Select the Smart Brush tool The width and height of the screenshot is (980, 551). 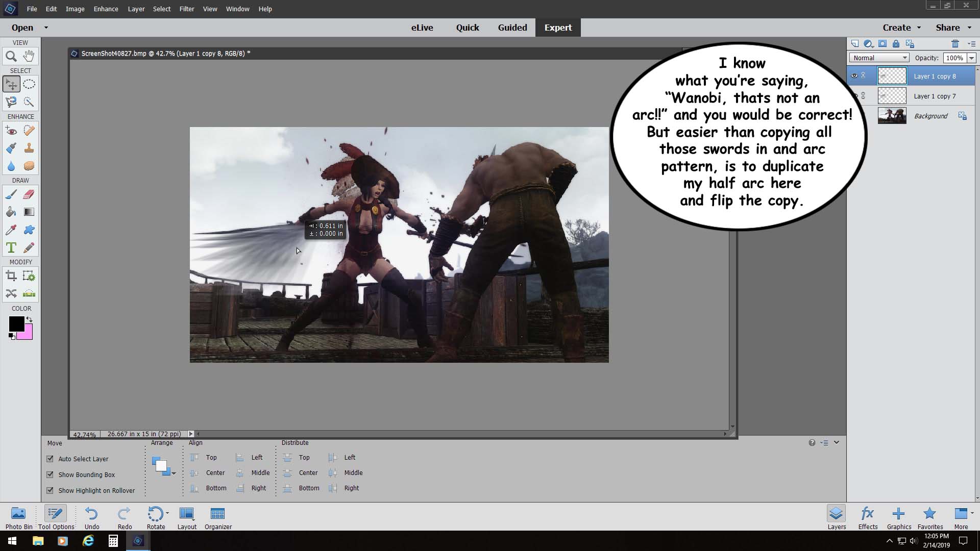(x=11, y=148)
